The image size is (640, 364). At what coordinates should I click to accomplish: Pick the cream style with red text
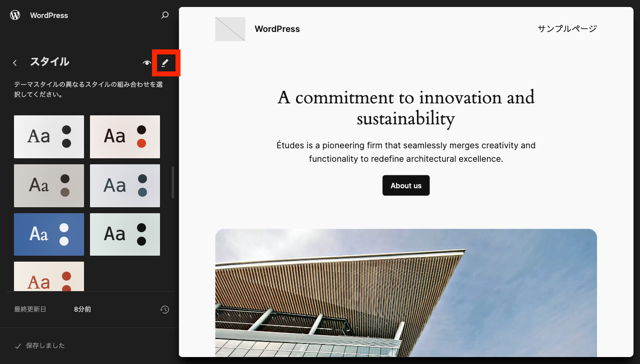49,276
